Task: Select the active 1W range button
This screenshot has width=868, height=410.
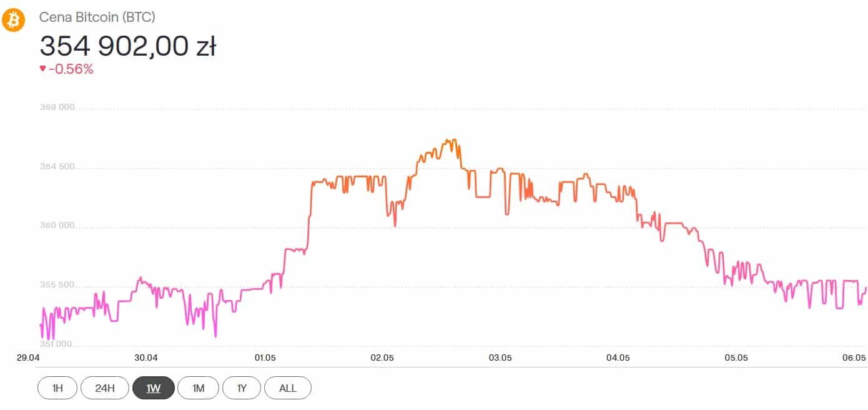Action: [x=154, y=388]
